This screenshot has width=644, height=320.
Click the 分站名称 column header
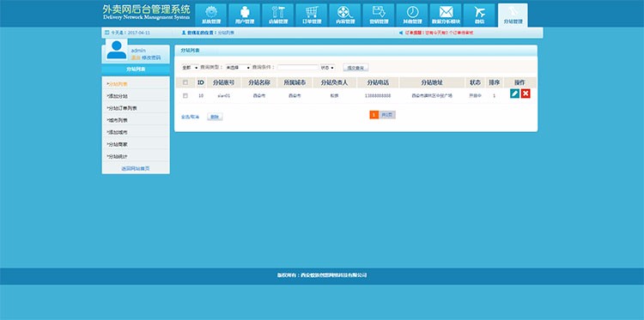pos(259,82)
